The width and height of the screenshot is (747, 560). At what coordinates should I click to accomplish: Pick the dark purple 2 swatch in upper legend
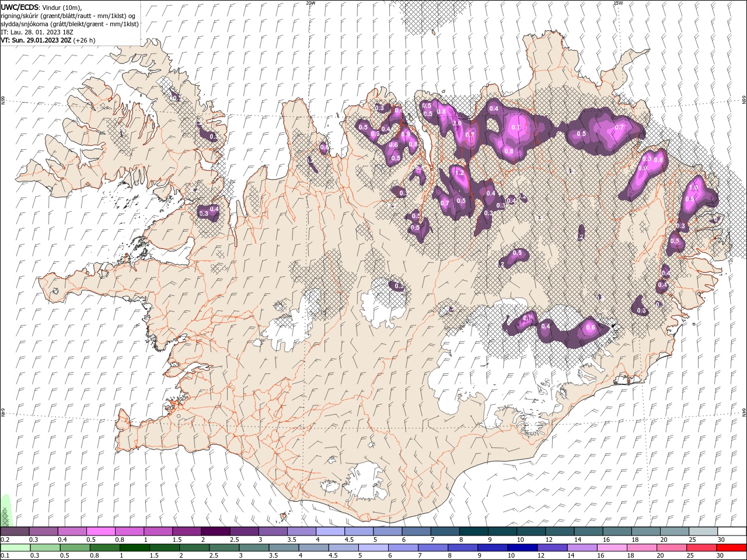[x=215, y=531]
